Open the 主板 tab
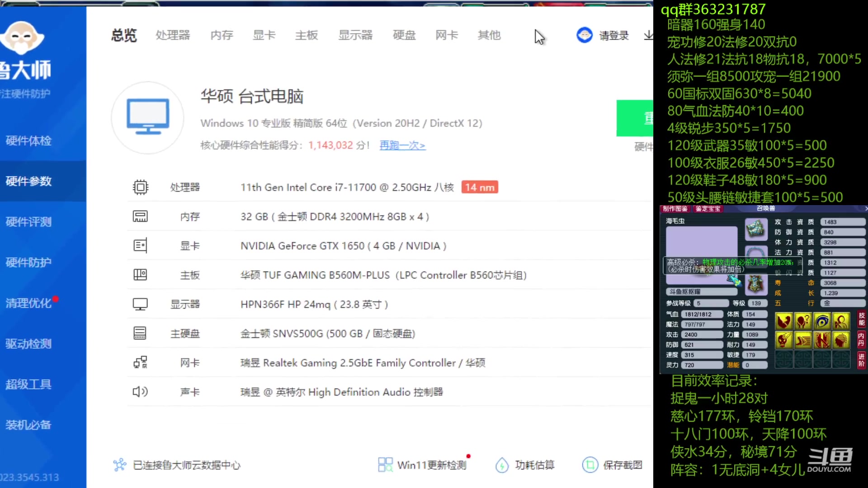Viewport: 868px width, 488px height. tap(307, 35)
